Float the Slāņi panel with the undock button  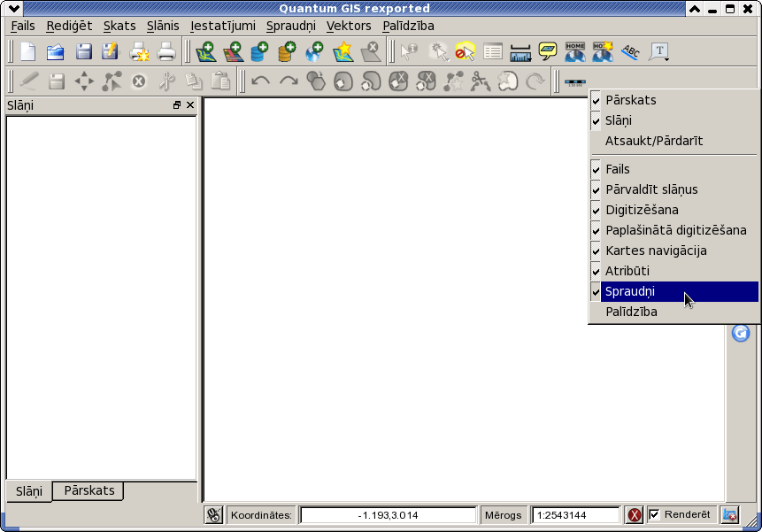tap(177, 105)
